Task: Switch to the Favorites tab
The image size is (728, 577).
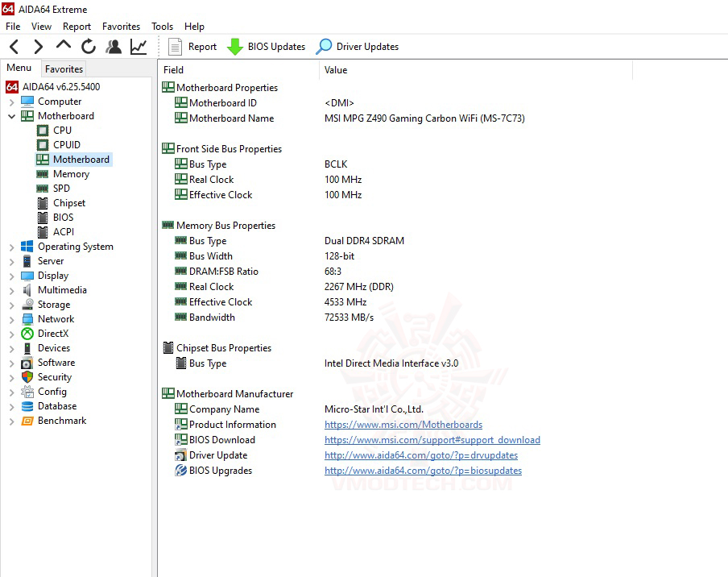Action: [64, 69]
